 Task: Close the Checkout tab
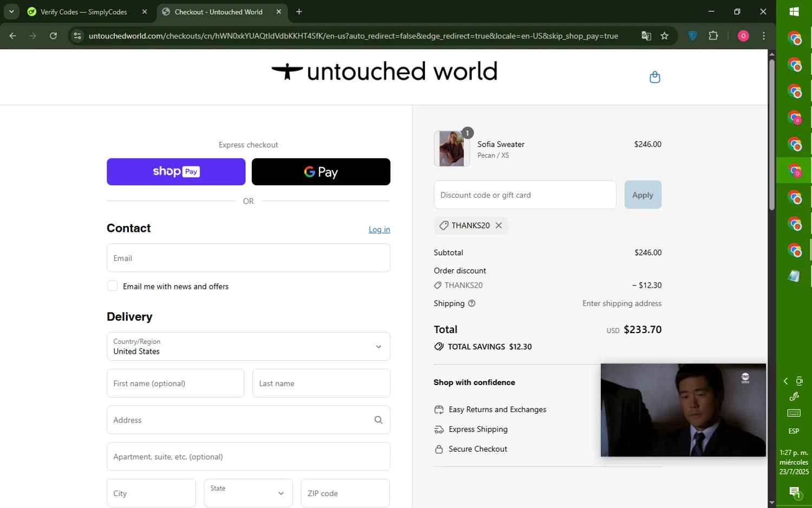[x=279, y=11]
